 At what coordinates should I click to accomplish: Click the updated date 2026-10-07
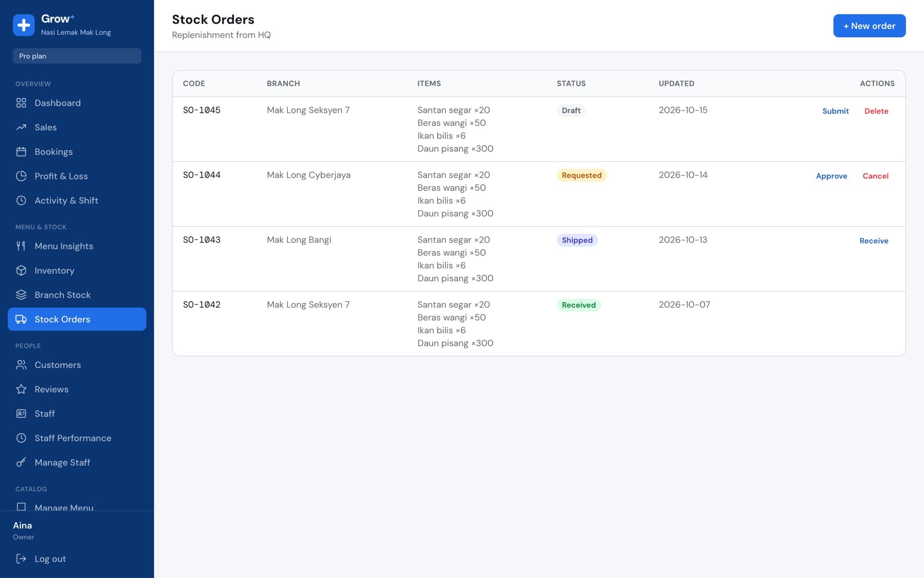pos(684,304)
